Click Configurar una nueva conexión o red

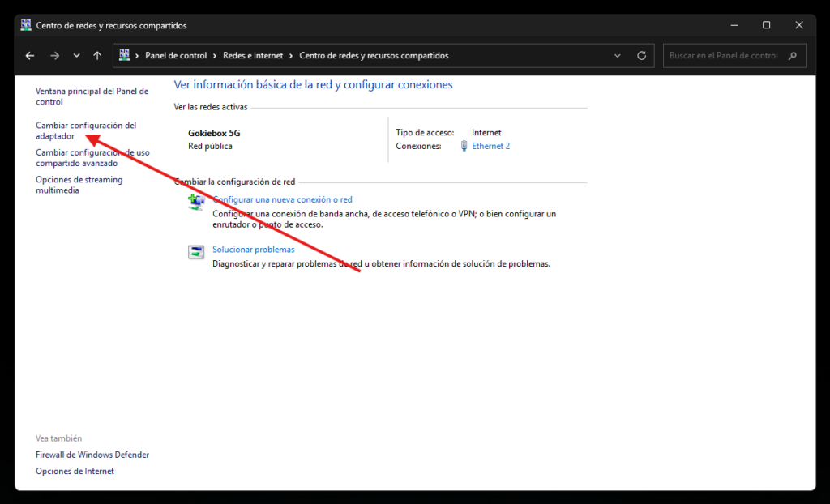click(282, 199)
